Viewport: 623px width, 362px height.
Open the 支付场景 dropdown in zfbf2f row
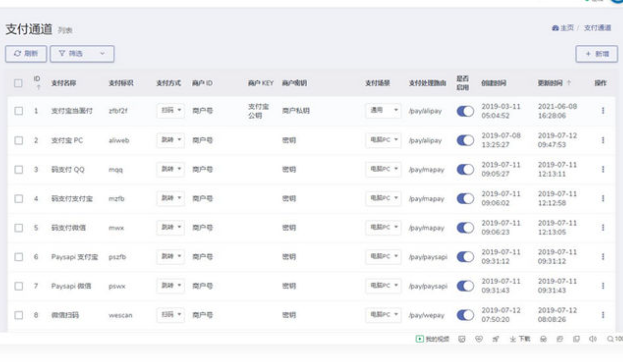383,110
